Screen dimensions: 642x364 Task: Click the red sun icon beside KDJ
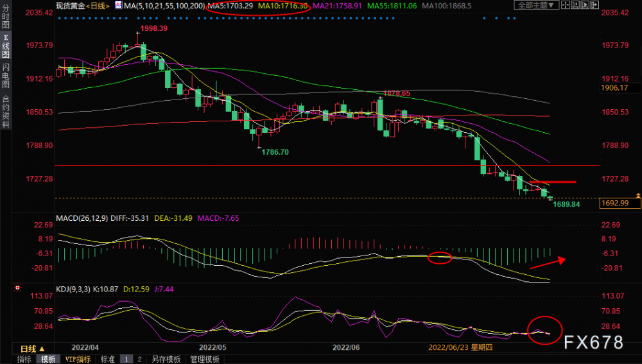click(17, 288)
